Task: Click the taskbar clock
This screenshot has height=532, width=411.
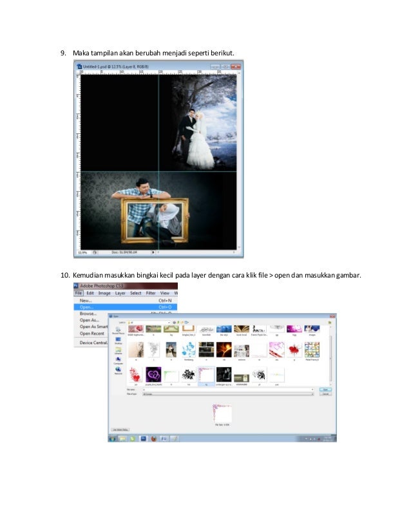Action: [x=327, y=439]
